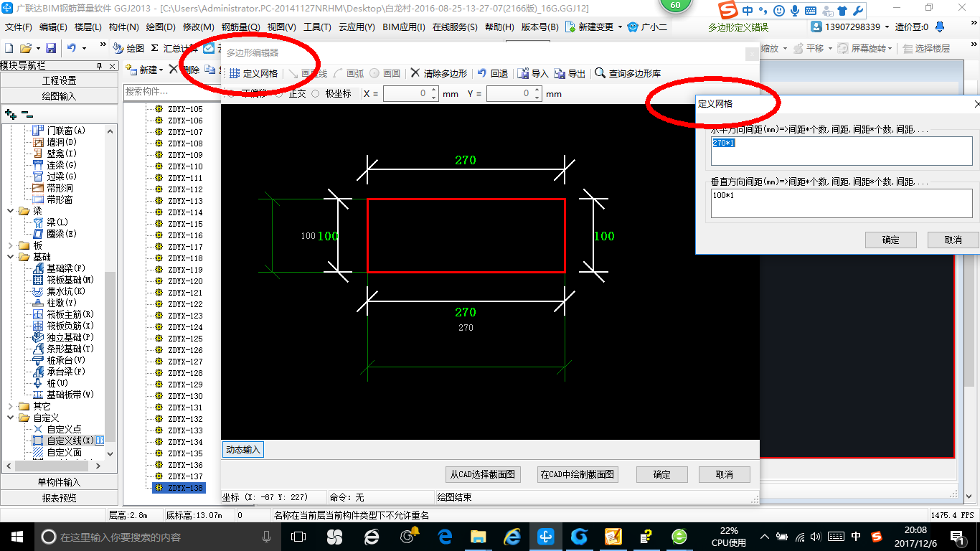This screenshot has height=551, width=980.
Task: Select 圈梁(E) tree item
Action: coord(62,234)
